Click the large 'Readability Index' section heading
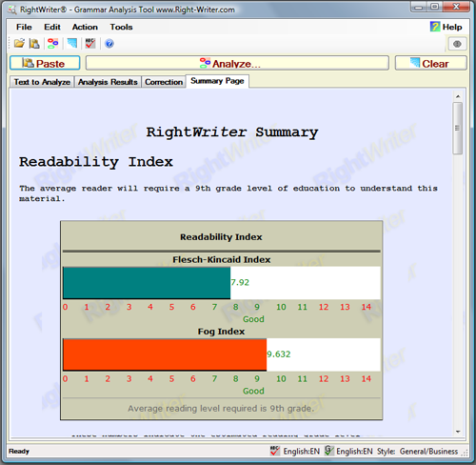 [x=96, y=162]
